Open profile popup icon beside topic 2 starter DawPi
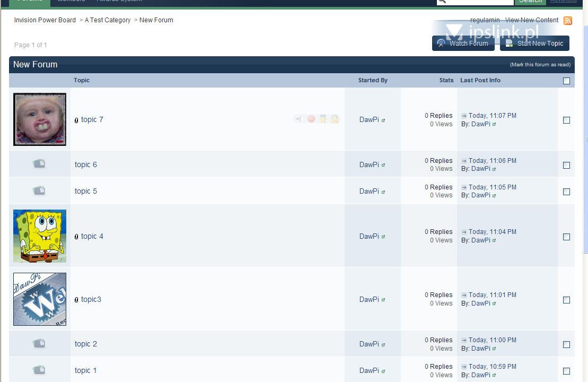 pyautogui.click(x=383, y=344)
